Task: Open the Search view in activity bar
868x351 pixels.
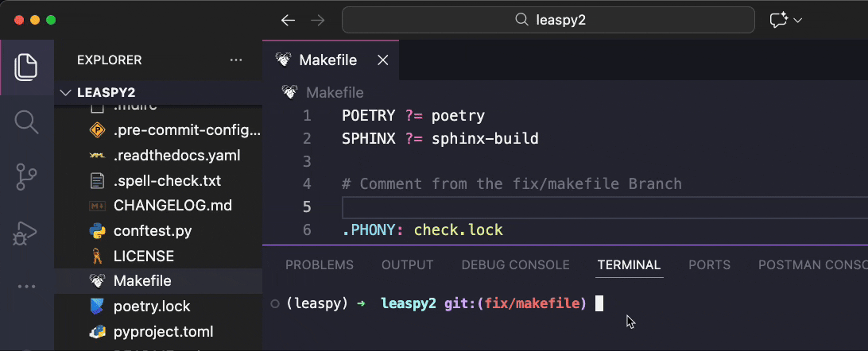Action: [26, 122]
